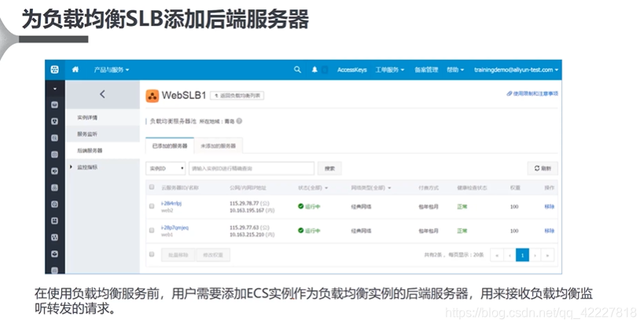This screenshot has height=327, width=644.
Task: Switch to the 未添加的服务器 tab
Action: click(x=218, y=146)
